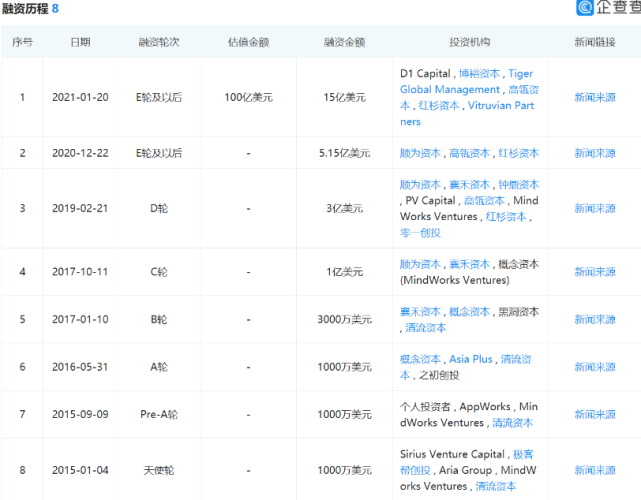
Task: Click 清流资本 link in the 天使轮 row
Action: pos(495,486)
